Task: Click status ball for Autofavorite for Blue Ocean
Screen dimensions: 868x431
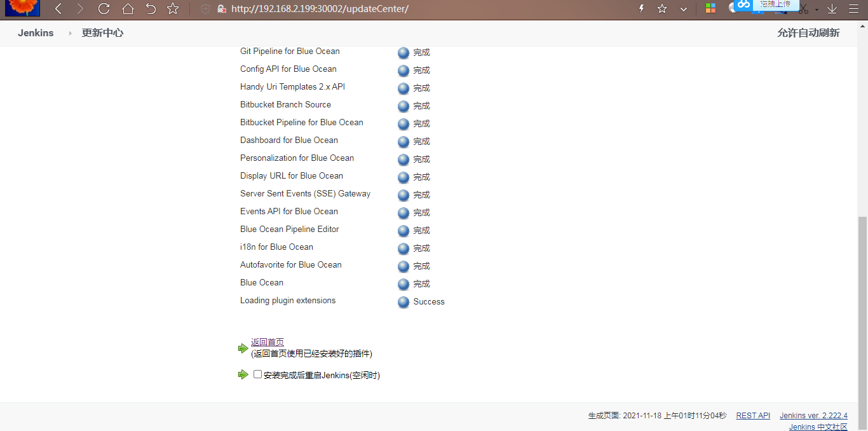Action: tap(403, 266)
